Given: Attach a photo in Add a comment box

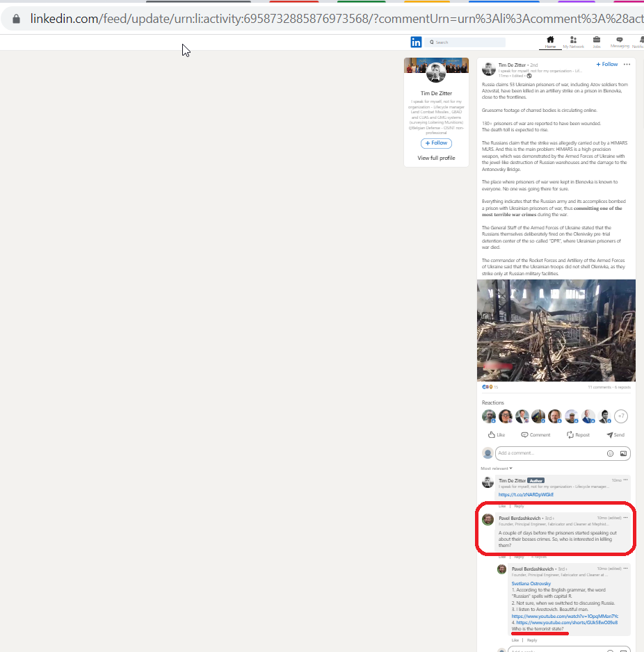Looking at the screenshot, I should tap(623, 453).
